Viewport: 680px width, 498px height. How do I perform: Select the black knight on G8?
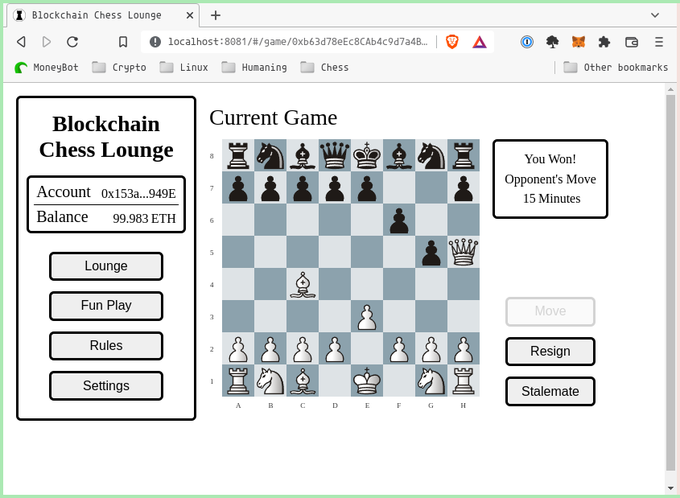click(x=431, y=155)
